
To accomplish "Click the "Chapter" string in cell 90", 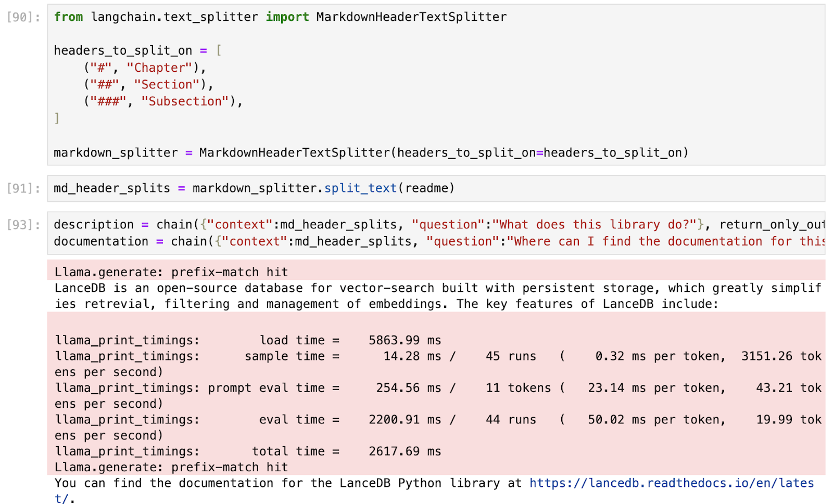I will [x=159, y=68].
